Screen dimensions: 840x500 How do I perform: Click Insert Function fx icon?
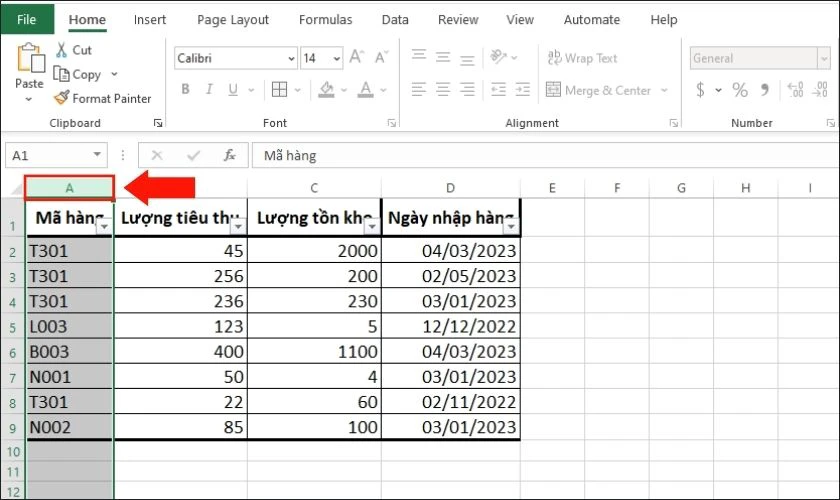pos(229,155)
